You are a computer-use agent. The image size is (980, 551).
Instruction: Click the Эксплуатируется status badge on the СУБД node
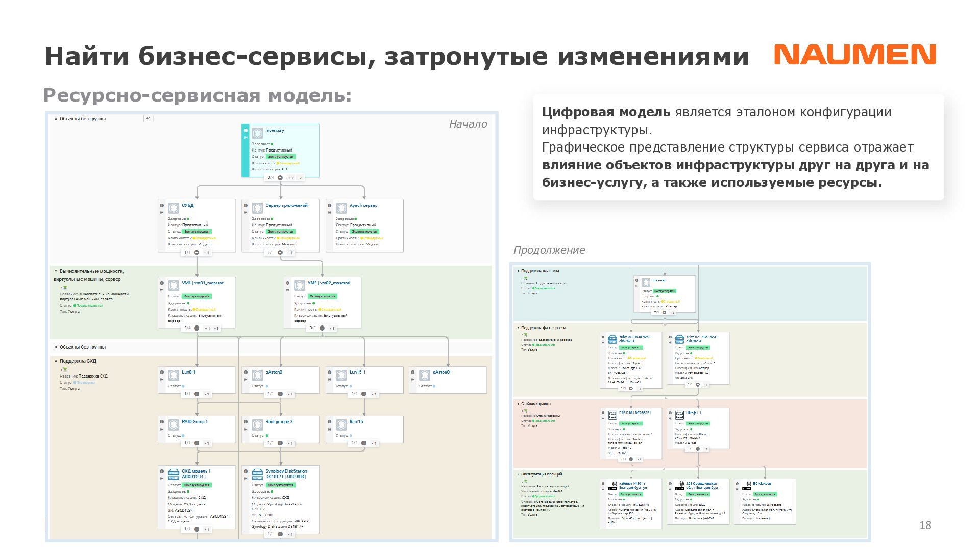click(197, 232)
